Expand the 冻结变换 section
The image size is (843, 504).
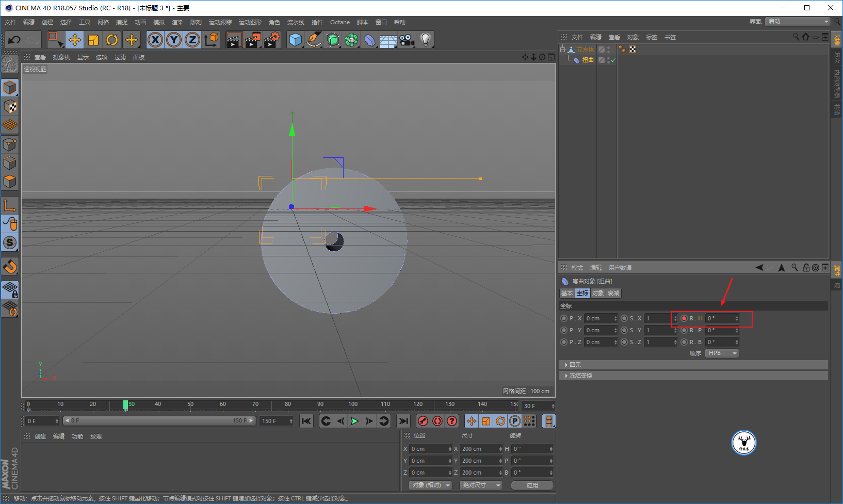tap(693, 376)
